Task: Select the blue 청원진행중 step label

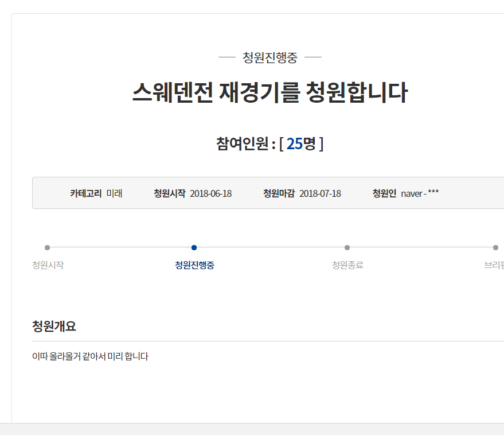Action: (x=194, y=265)
